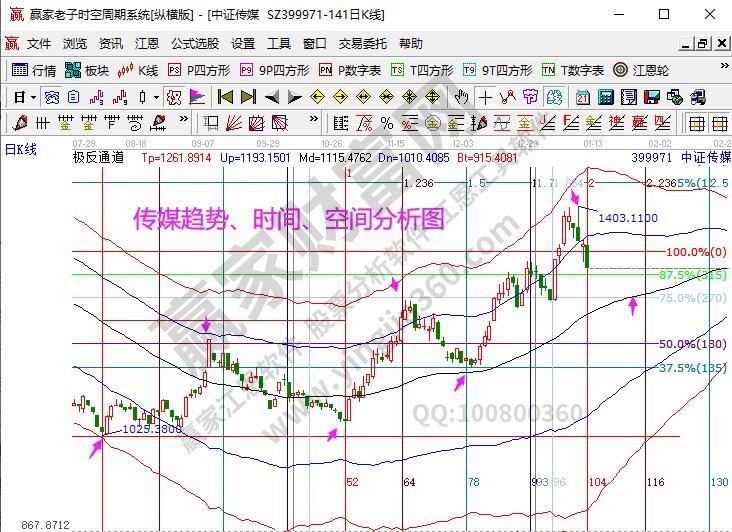Click the 行情 quotes button

[x=34, y=70]
